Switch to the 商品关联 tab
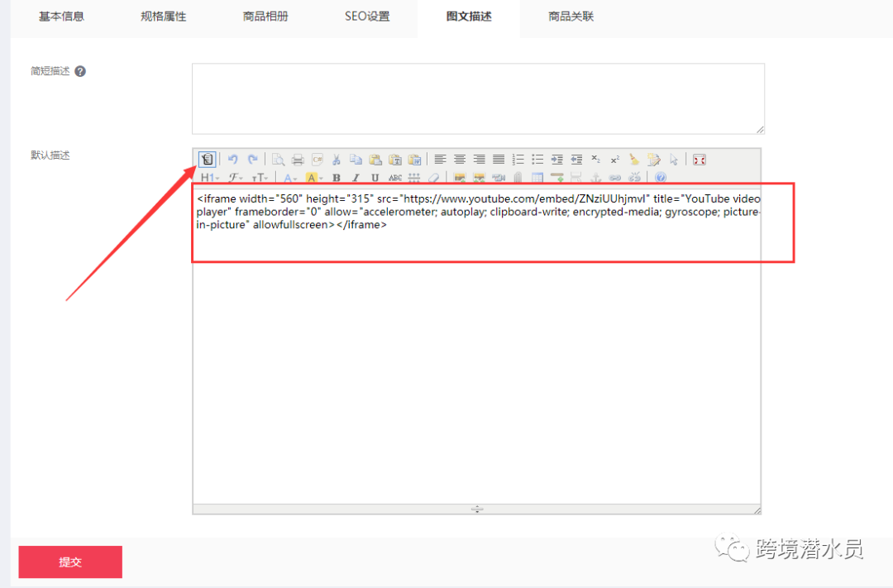 pos(571,17)
